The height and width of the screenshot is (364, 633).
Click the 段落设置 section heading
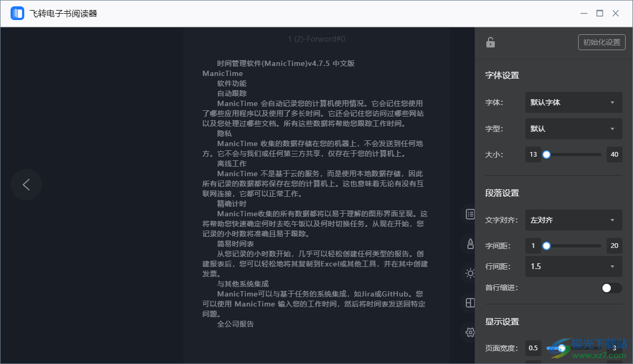[x=502, y=193]
